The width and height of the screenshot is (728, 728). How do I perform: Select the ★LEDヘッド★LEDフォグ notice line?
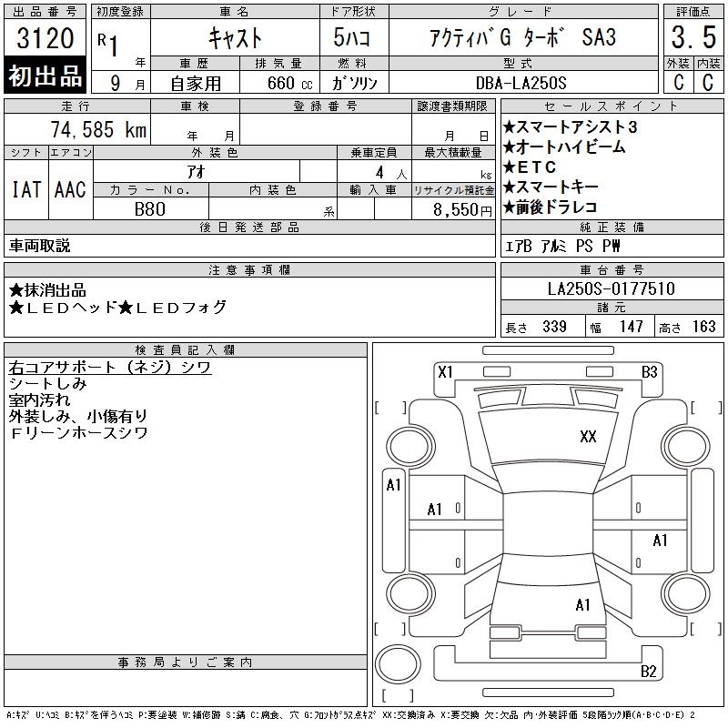(117, 308)
